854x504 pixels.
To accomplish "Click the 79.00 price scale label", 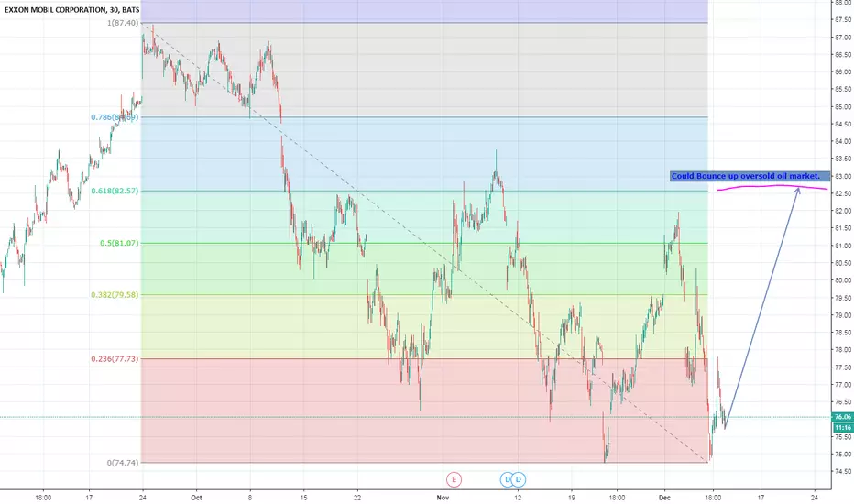I will tap(843, 315).
